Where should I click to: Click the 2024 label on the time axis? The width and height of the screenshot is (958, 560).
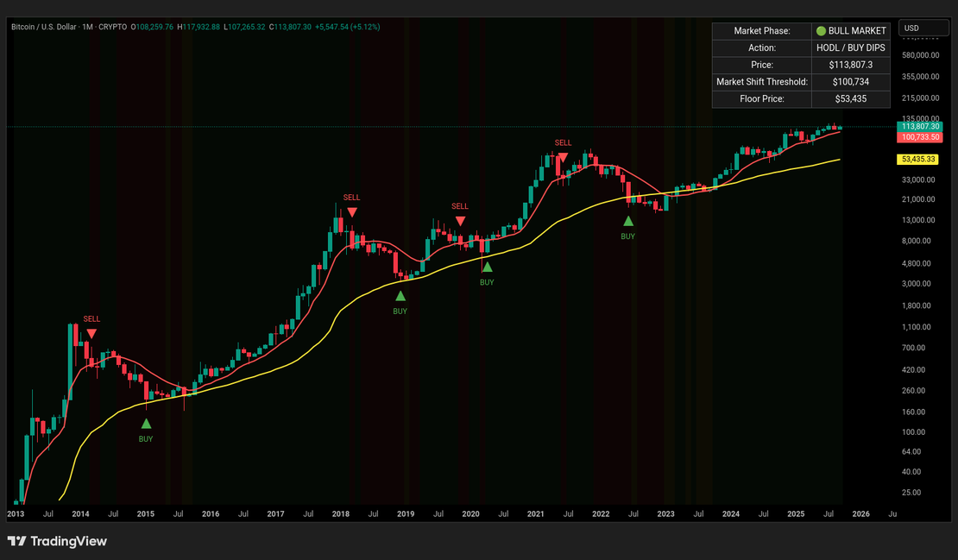coord(731,513)
